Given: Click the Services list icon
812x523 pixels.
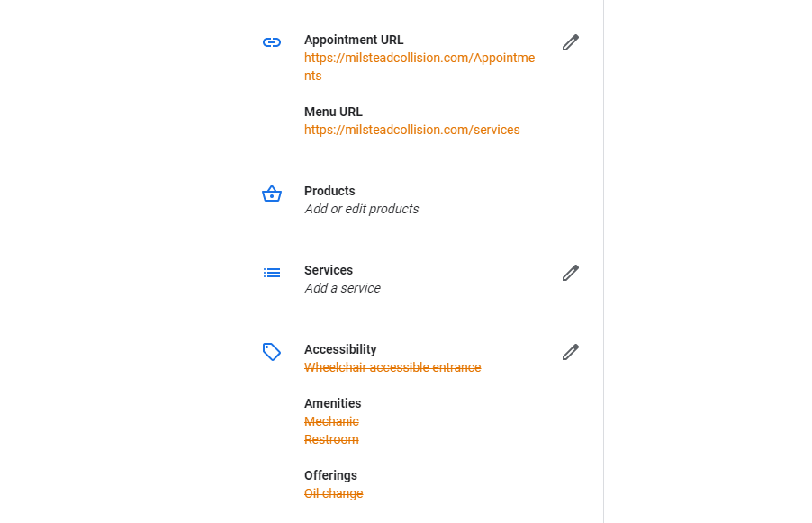Looking at the screenshot, I should [272, 273].
